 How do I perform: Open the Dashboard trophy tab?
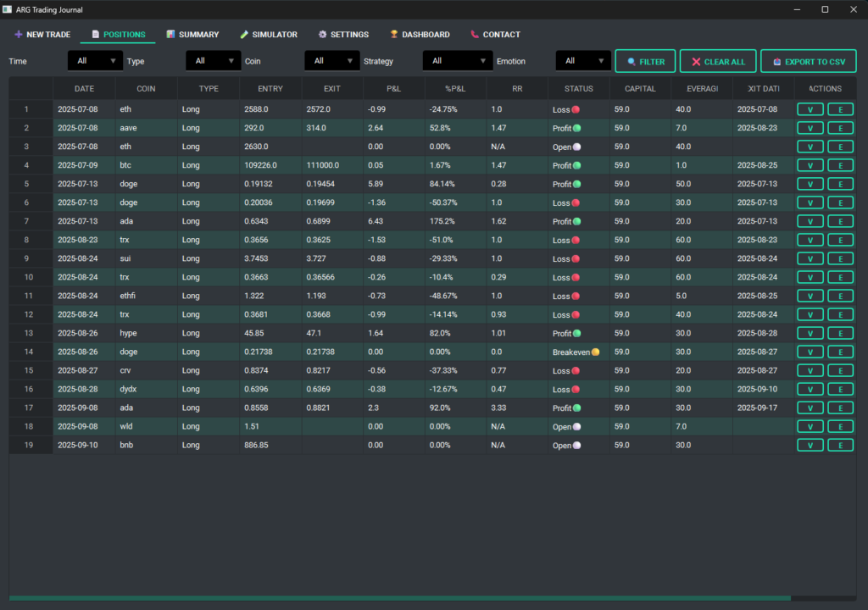pyautogui.click(x=420, y=35)
